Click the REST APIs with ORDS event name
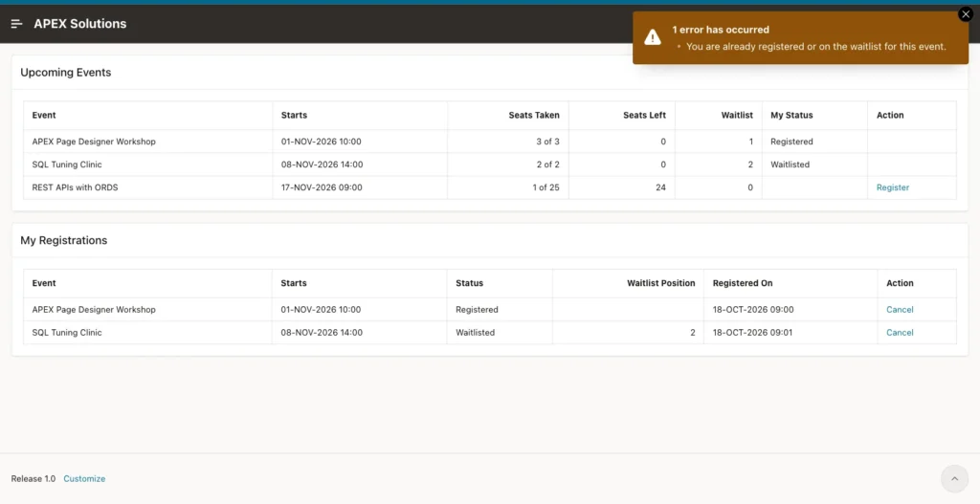The width and height of the screenshot is (980, 504). pyautogui.click(x=75, y=187)
